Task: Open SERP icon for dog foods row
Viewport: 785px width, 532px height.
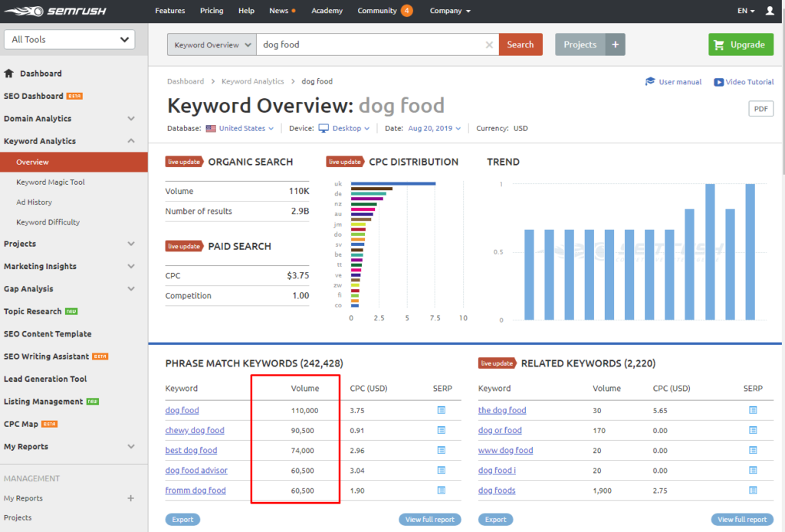Action: pyautogui.click(x=753, y=490)
